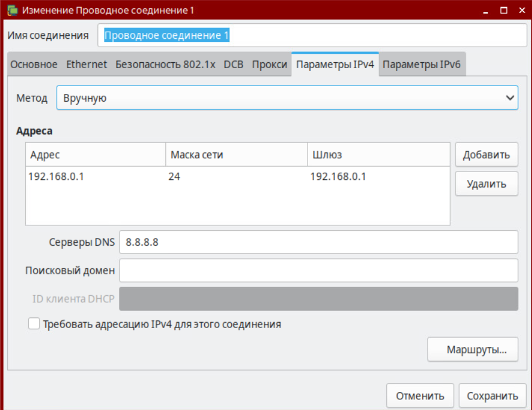Go to the Прокси tab
532x410 pixels.
[x=269, y=64]
